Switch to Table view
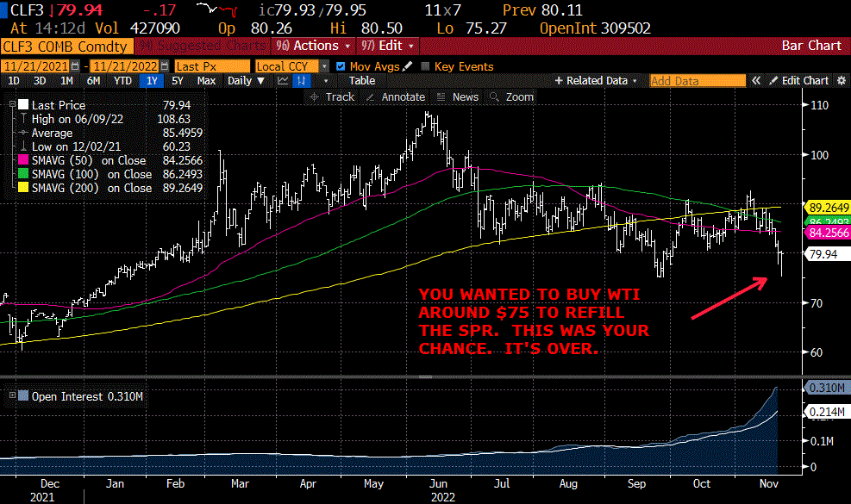This screenshot has height=504, width=851. point(362,81)
